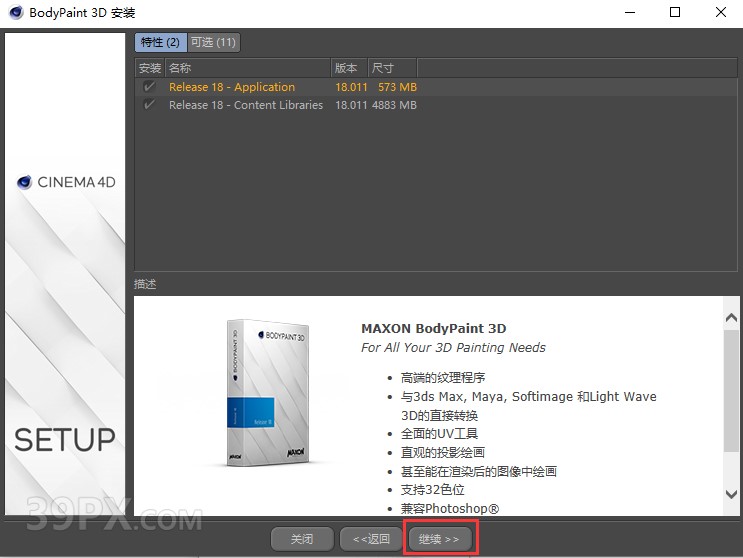The image size is (743, 558).
Task: Maximize the installer window
Action: tap(675, 13)
